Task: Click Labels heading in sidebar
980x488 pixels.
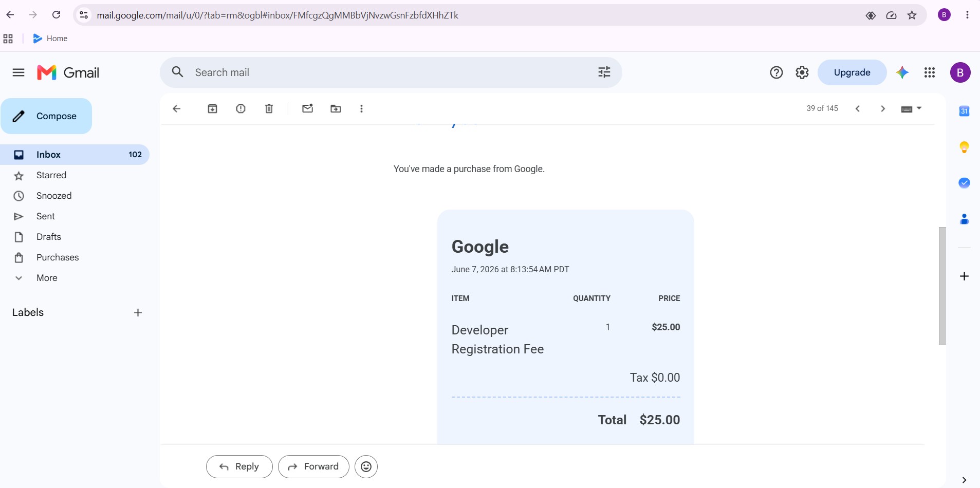Action: [x=28, y=312]
